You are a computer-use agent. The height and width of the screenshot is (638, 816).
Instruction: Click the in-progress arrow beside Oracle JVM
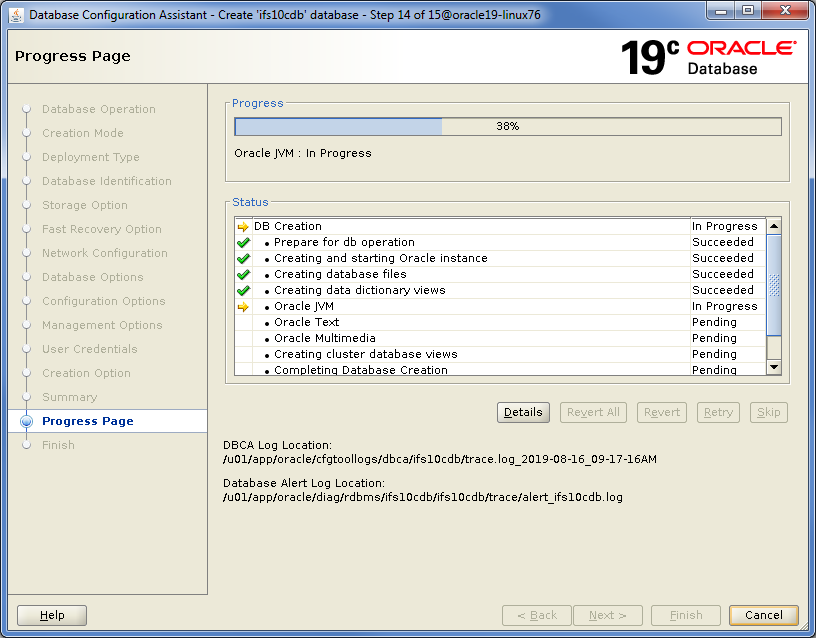[x=243, y=307]
